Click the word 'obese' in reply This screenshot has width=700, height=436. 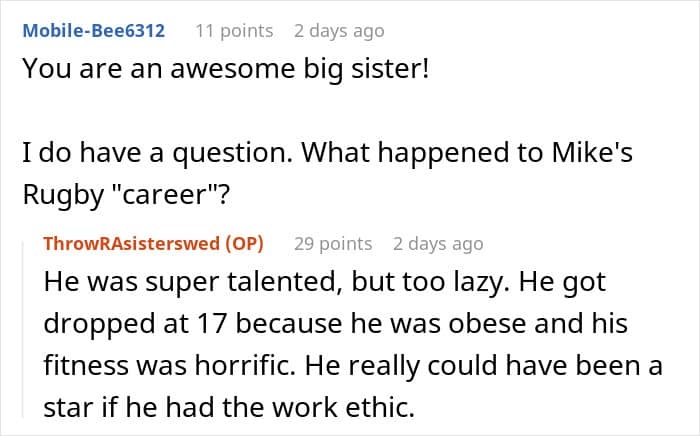[x=487, y=323]
